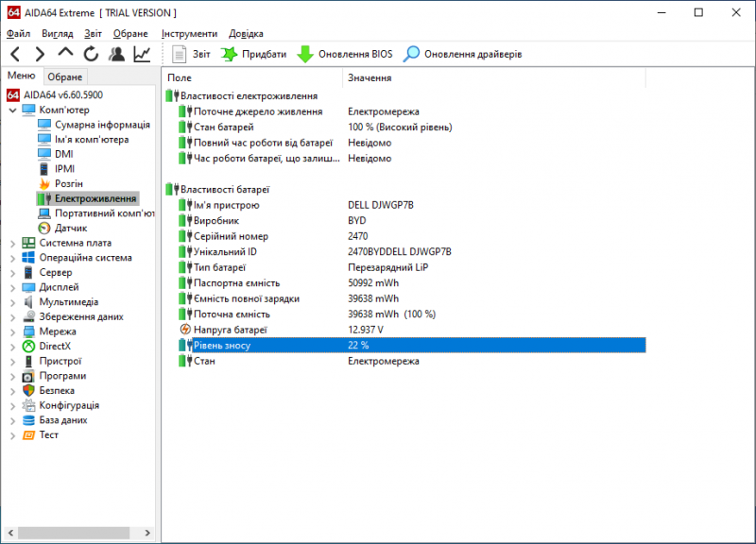Screen dimensions: 756x544
Task: Select Датчик in the tree
Action: 70,228
